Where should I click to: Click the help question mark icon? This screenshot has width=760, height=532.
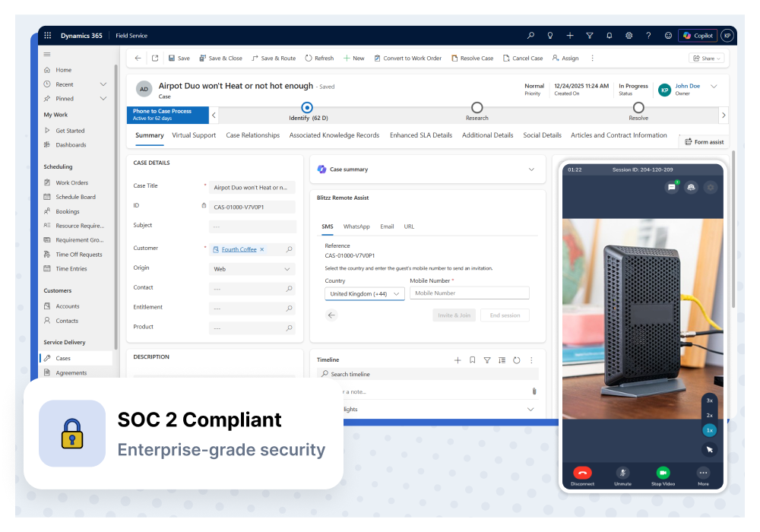pos(648,36)
